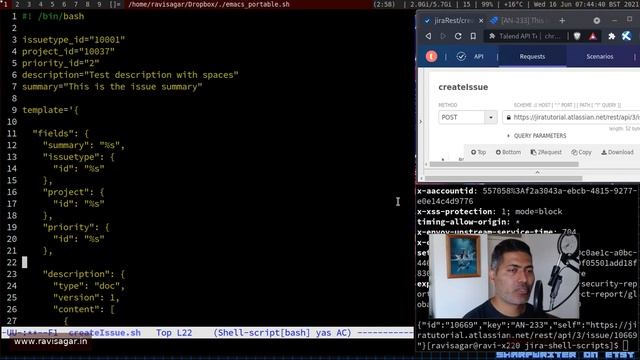Click the Talend API Tester extension icon
This screenshot has height=360, width=640.
[x=627, y=36]
